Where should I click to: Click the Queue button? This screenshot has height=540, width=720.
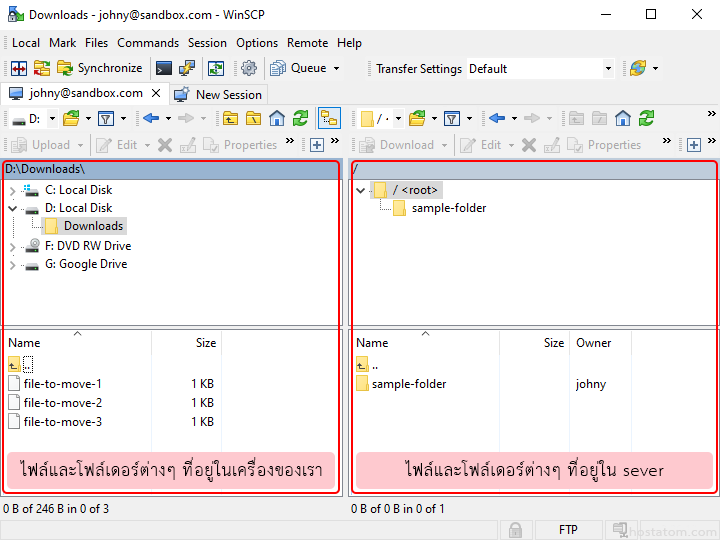[305, 69]
